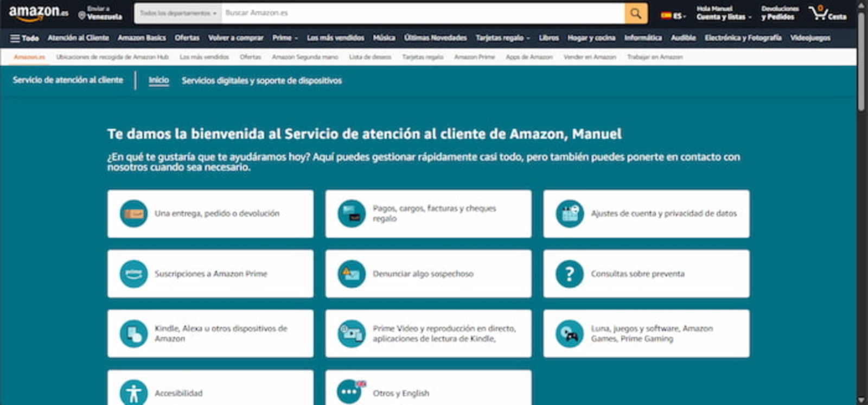This screenshot has width=868, height=405.
Task: Expand the ES language flag selector
Action: point(673,16)
